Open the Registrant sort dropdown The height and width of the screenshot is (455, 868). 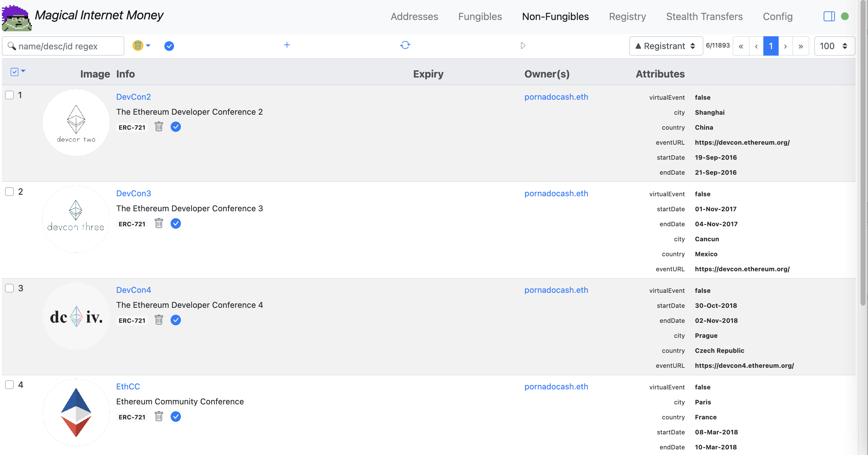[666, 46]
